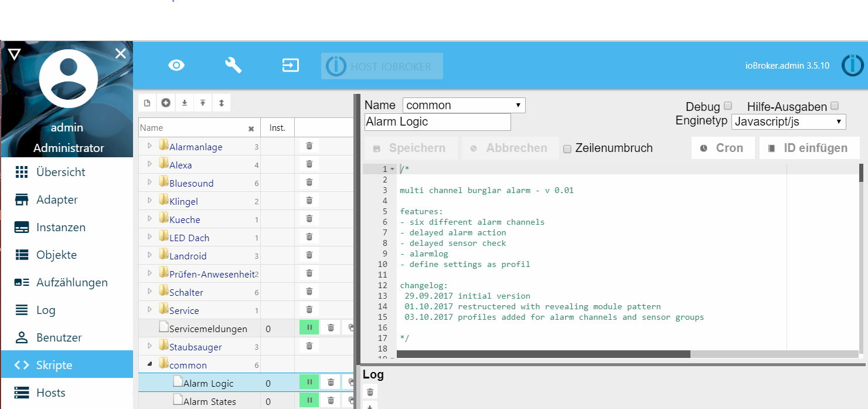Viewport: 868px width, 409px height.
Task: Open Objekte in the sidebar menu
Action: pos(56,255)
